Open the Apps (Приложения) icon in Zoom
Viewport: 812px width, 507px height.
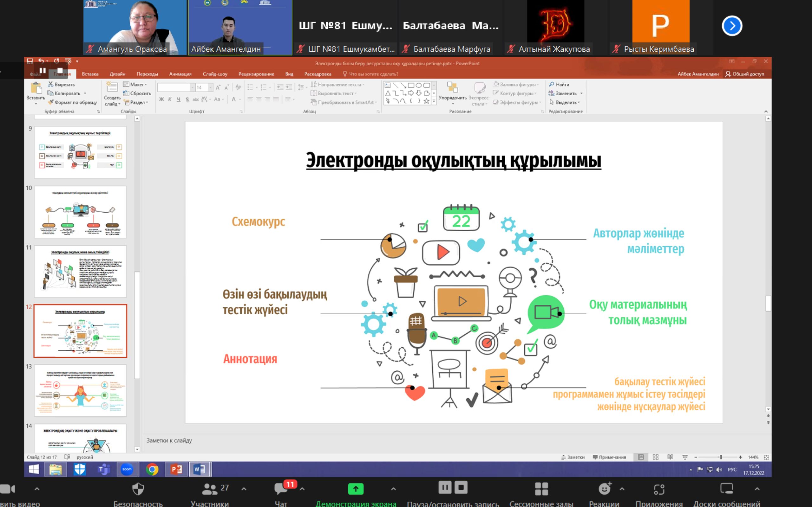tap(659, 489)
